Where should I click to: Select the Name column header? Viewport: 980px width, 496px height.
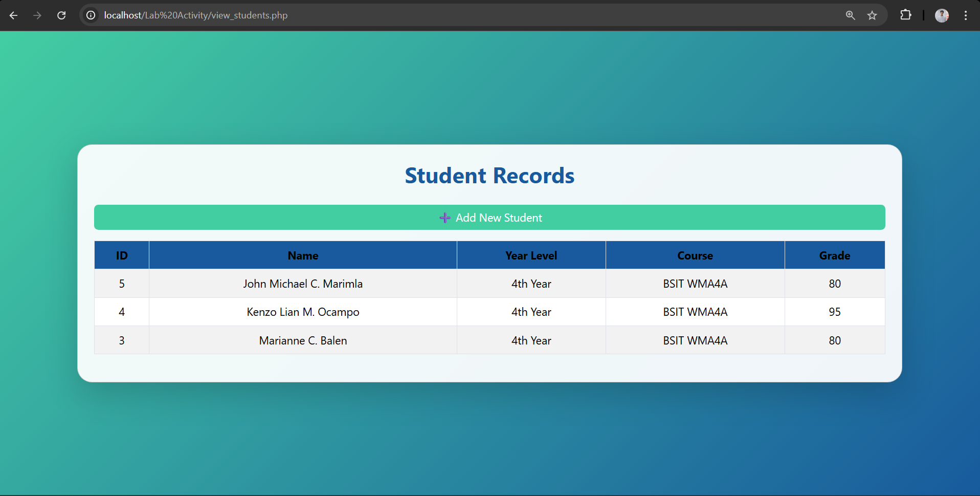coord(303,255)
